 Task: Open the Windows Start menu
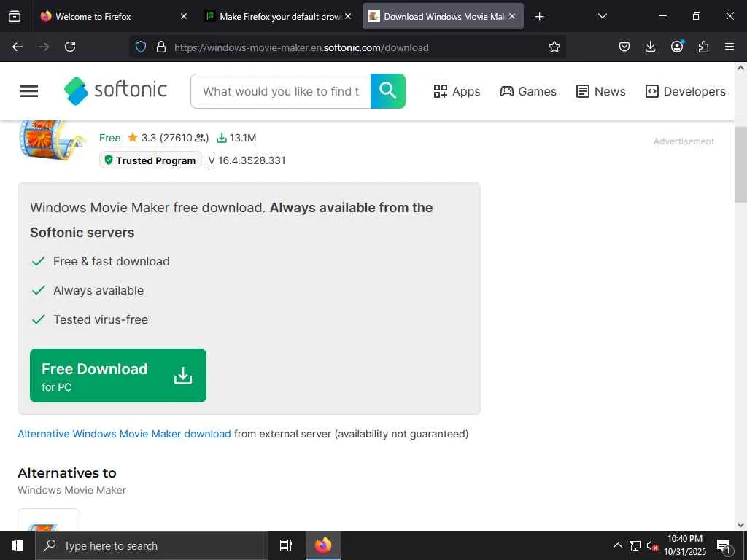(18, 545)
